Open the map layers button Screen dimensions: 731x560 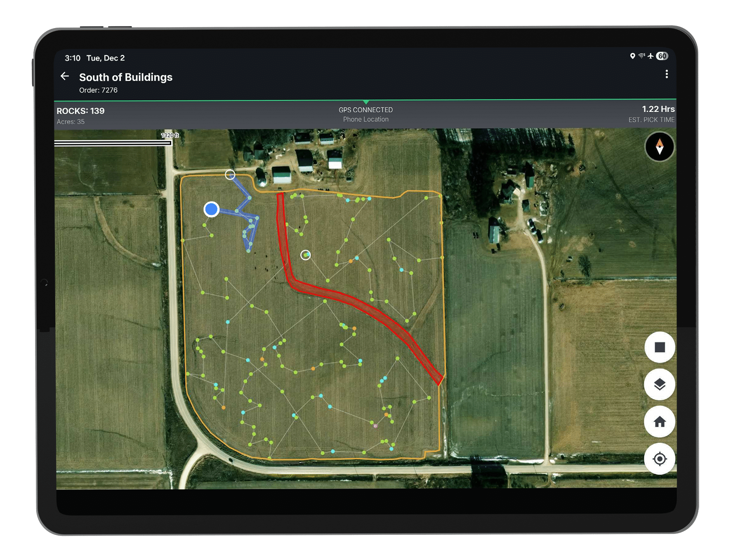[659, 384]
